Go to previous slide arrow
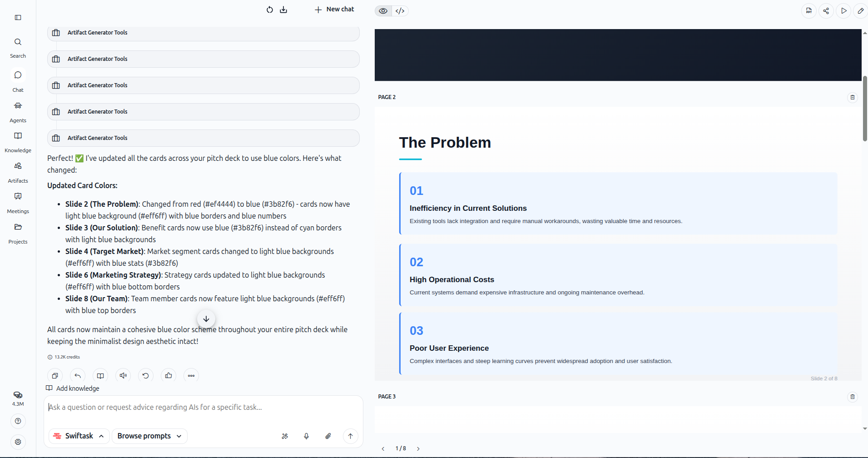Viewport: 868px width, 458px height. click(x=383, y=449)
